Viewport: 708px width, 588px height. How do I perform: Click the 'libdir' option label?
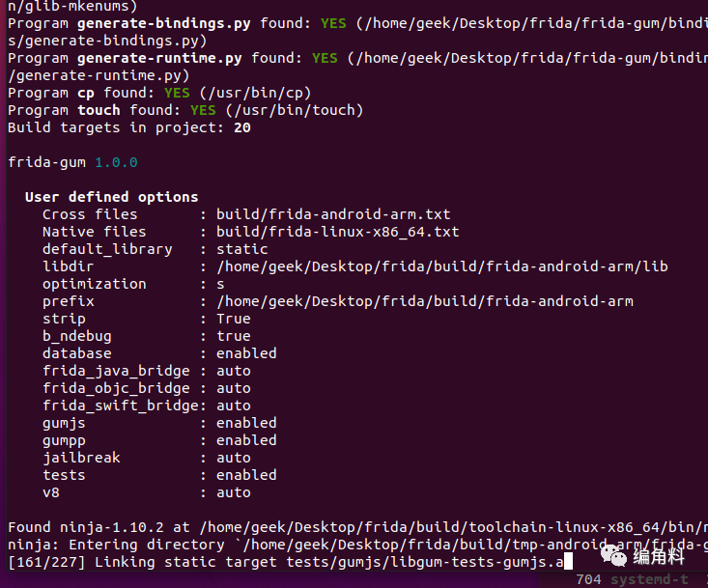[x=69, y=266]
